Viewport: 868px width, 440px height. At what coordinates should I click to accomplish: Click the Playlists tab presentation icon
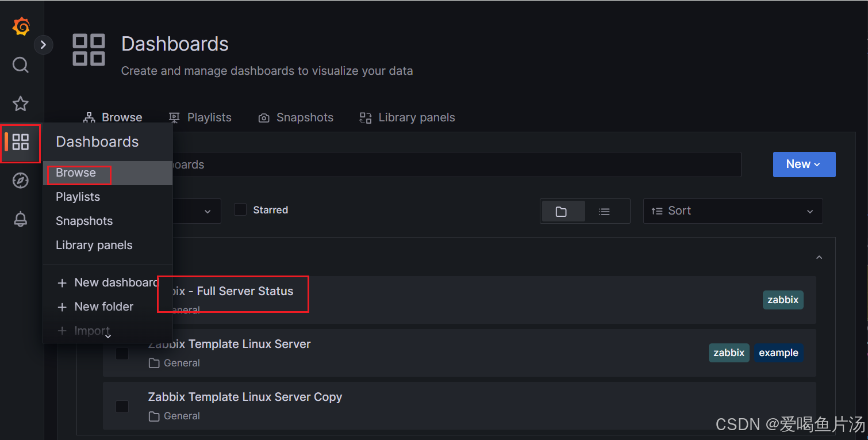click(174, 118)
